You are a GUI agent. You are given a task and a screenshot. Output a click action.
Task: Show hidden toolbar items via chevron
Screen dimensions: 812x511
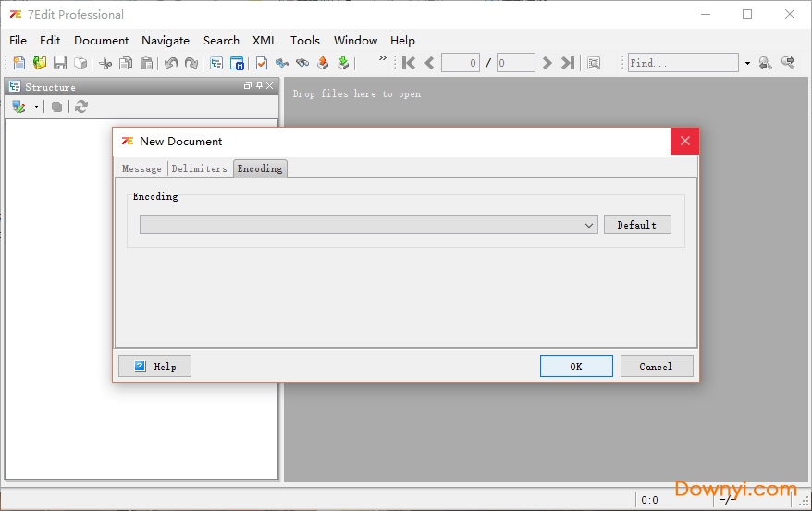point(383,59)
